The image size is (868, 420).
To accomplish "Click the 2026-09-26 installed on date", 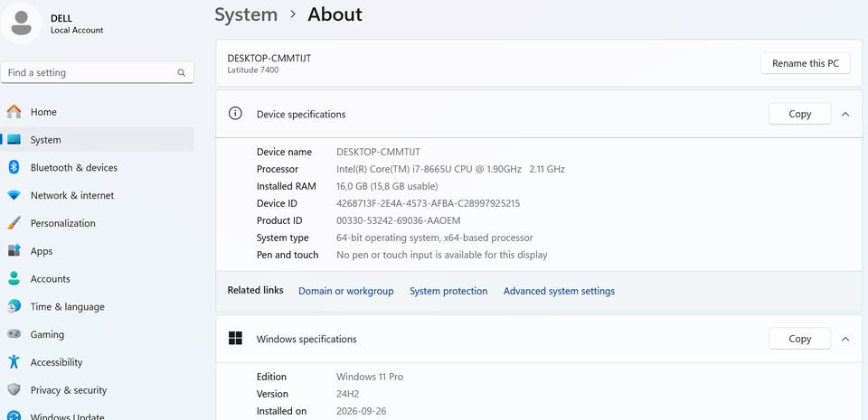I will point(362,411).
